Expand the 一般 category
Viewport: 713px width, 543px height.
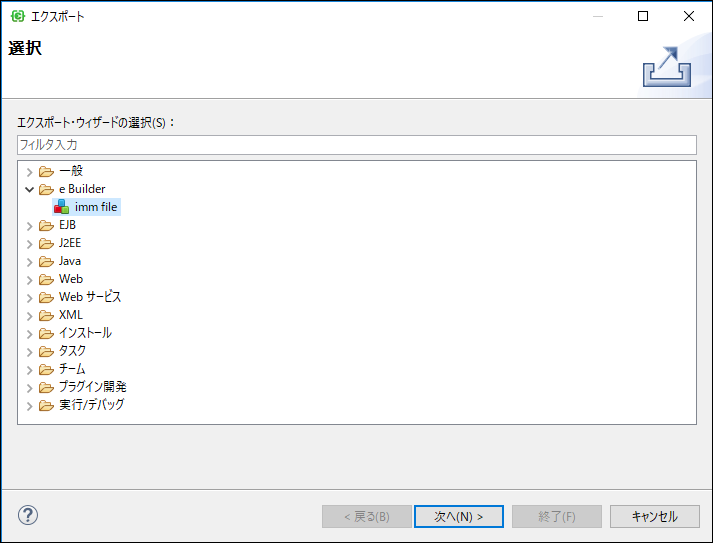tap(29, 171)
